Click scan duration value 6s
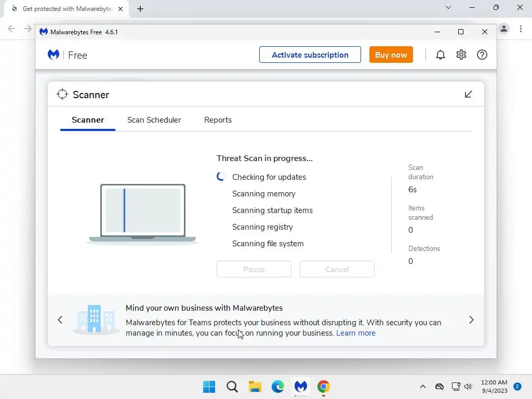Screen dimensions: 532x399 point(412,190)
